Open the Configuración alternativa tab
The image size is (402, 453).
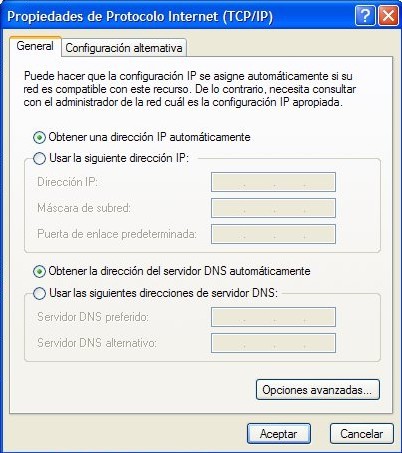click(x=124, y=48)
